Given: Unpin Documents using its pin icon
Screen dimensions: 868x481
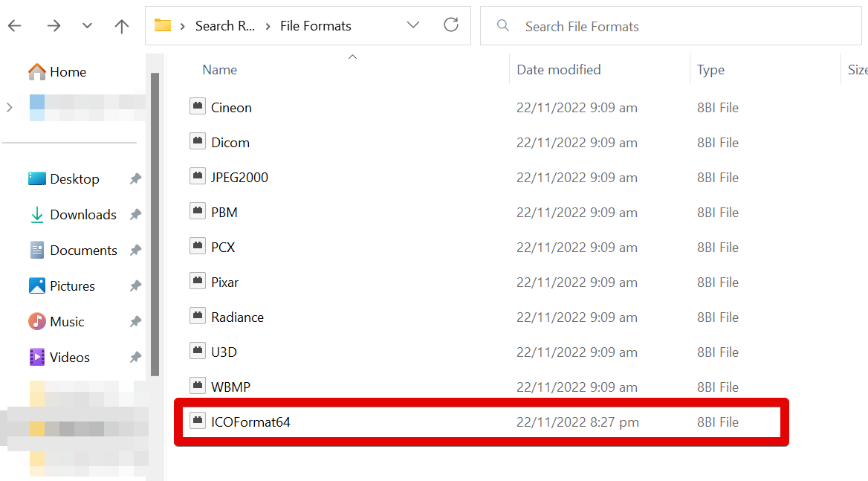Looking at the screenshot, I should point(135,251).
